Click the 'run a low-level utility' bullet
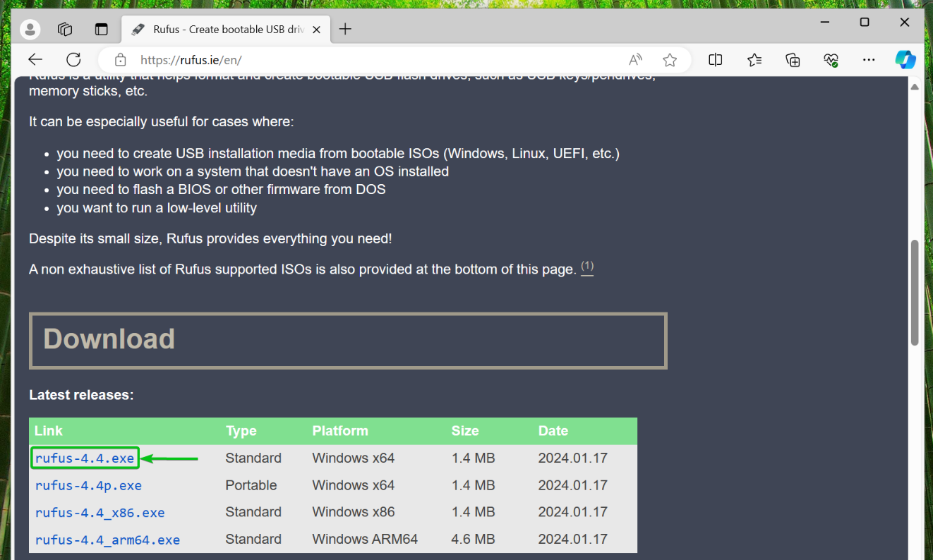 click(x=157, y=208)
